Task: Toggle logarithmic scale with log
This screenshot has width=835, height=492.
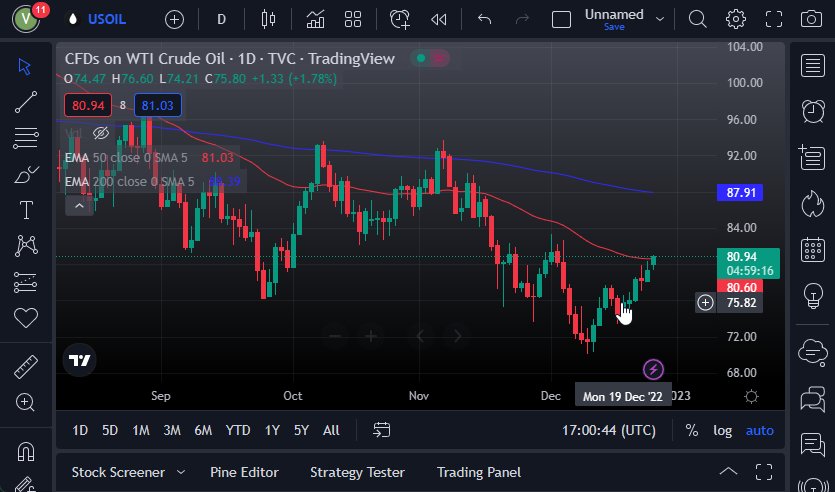Action: (x=722, y=430)
